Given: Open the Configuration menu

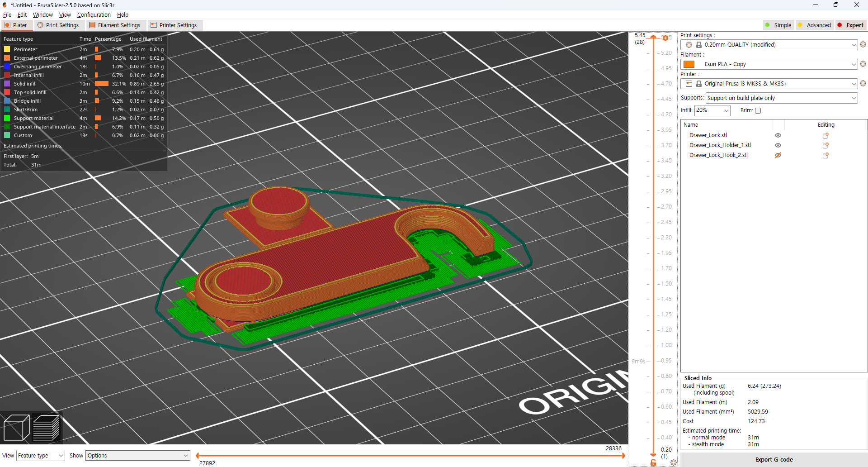Looking at the screenshot, I should point(94,15).
